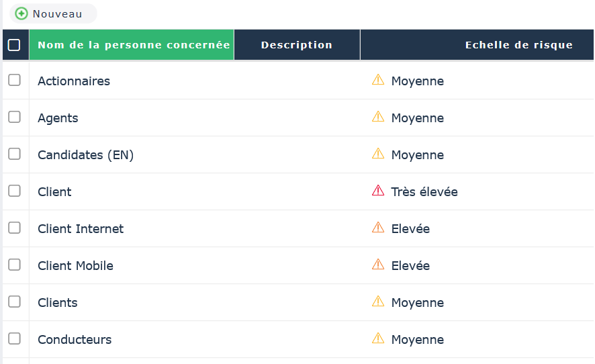Click the orange warning icon for Client Internet

[x=378, y=228]
